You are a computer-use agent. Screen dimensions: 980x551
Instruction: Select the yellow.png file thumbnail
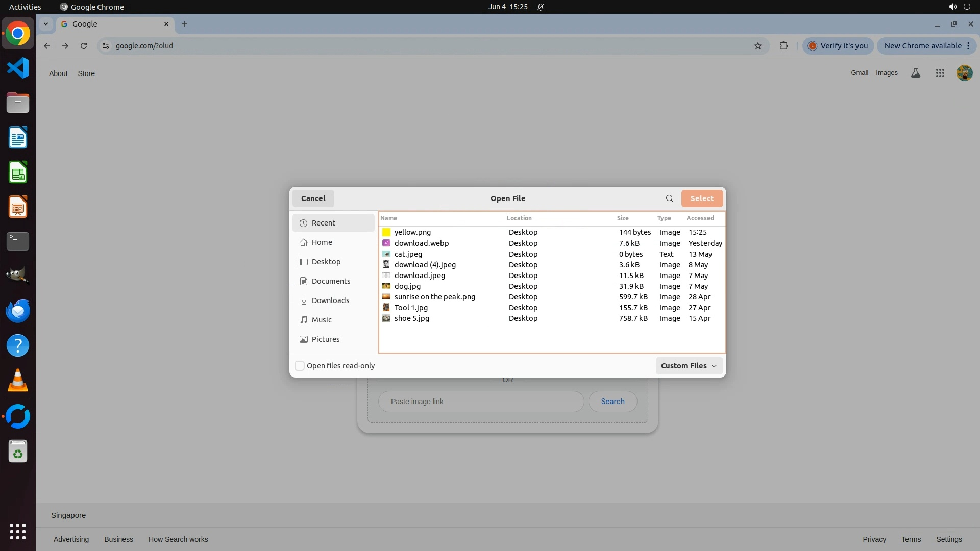(386, 232)
